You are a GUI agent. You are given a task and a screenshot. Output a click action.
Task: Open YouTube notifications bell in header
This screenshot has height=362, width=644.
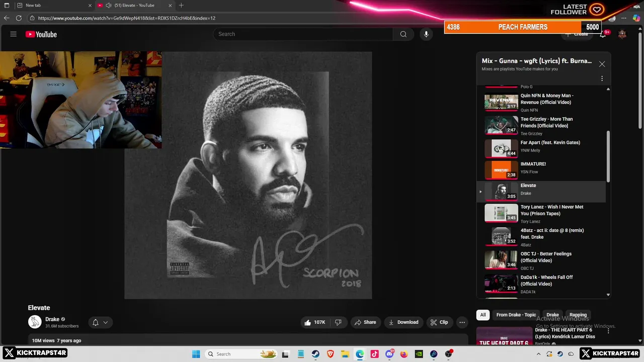[x=603, y=34]
